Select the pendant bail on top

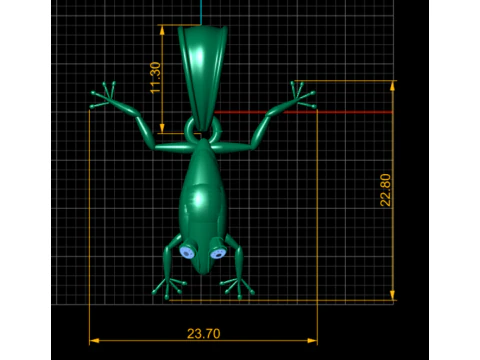point(202,77)
